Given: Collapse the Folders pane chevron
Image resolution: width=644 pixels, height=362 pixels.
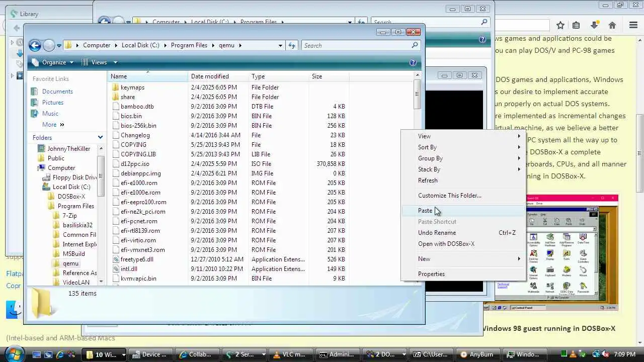Looking at the screenshot, I should [x=100, y=137].
